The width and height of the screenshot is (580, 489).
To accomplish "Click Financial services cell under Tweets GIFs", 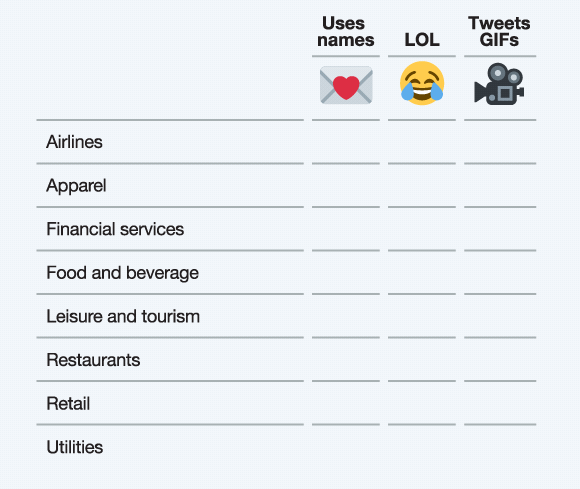I will [x=500, y=229].
